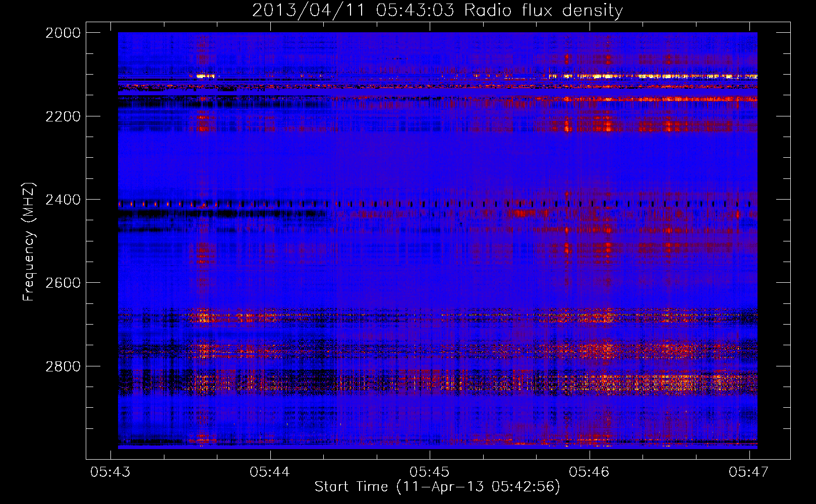This screenshot has height=504, width=816.
Task: Click the '05:46' time tick label
Action: (589, 472)
